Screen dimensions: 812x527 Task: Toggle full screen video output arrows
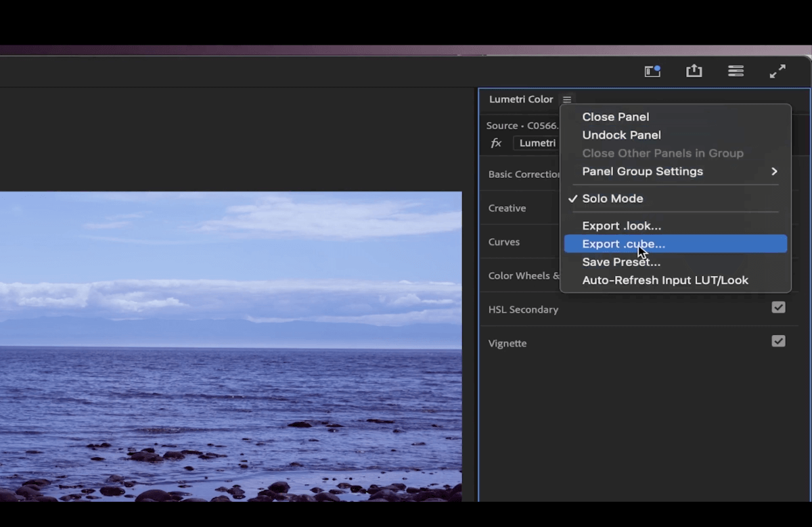[777, 71]
